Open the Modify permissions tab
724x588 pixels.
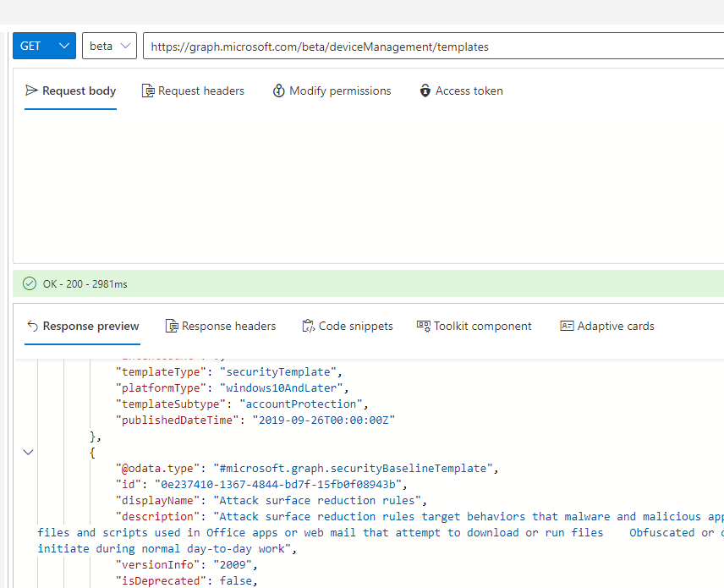click(x=332, y=91)
